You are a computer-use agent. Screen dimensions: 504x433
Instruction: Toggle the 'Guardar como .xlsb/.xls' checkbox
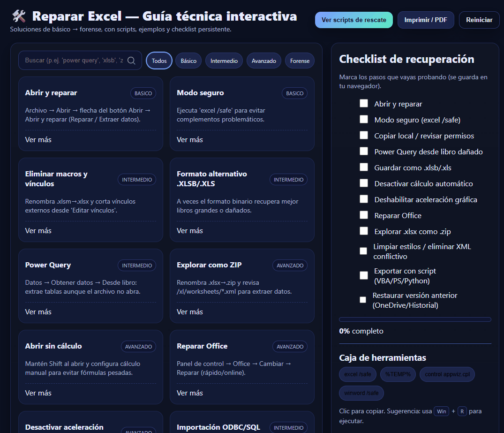click(364, 167)
